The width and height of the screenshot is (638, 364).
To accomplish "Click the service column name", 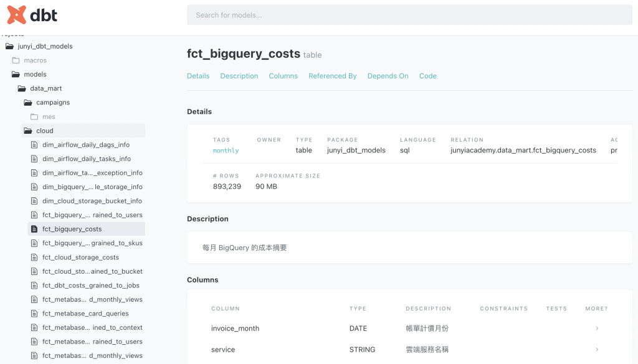I will [x=223, y=349].
